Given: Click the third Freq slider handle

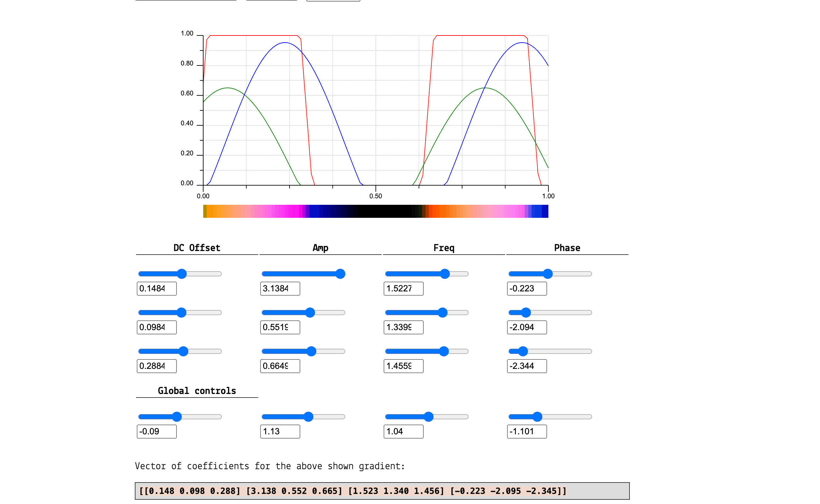Looking at the screenshot, I should 444,351.
